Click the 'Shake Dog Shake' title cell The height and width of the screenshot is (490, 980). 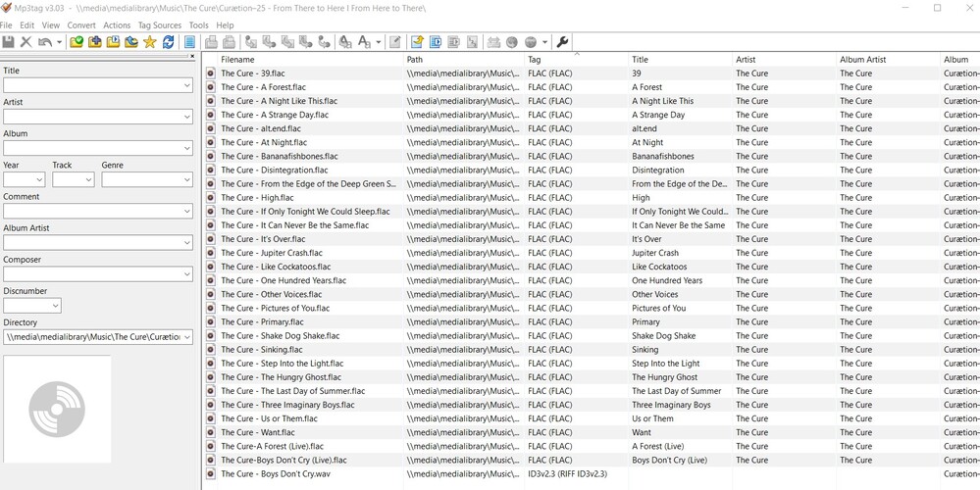click(x=664, y=336)
